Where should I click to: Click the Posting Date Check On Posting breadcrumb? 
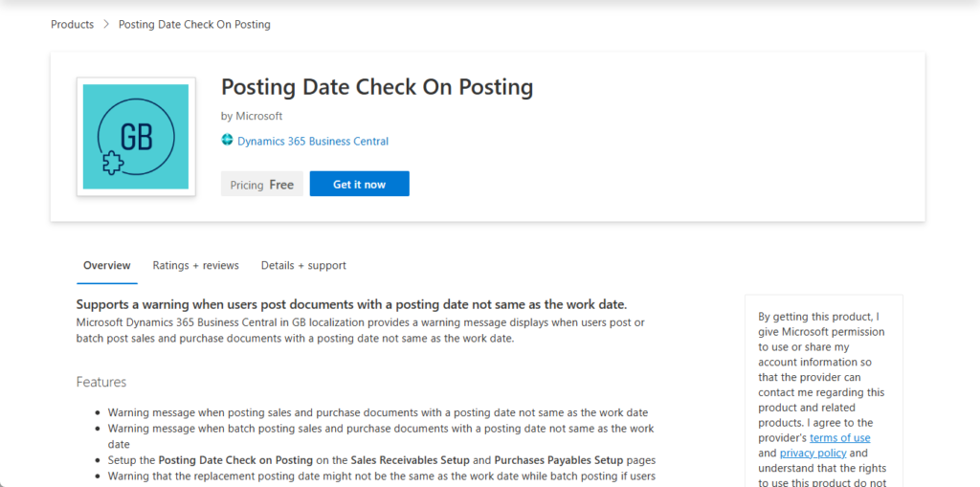(x=194, y=24)
